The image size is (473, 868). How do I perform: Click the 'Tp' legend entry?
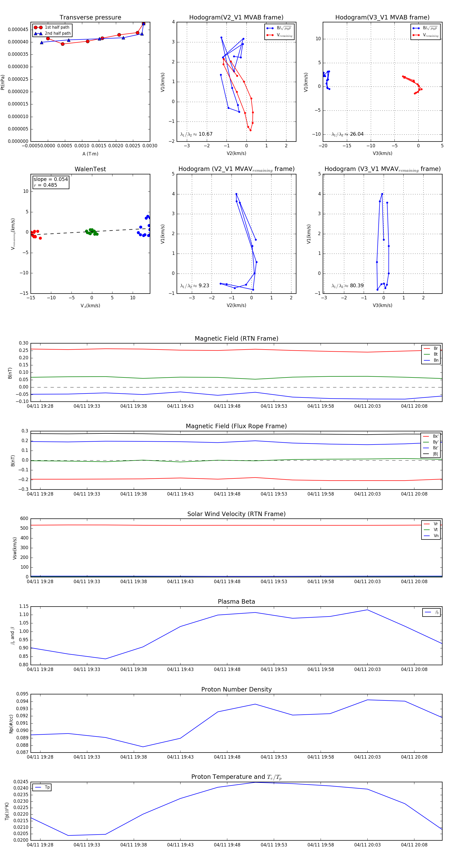click(42, 787)
